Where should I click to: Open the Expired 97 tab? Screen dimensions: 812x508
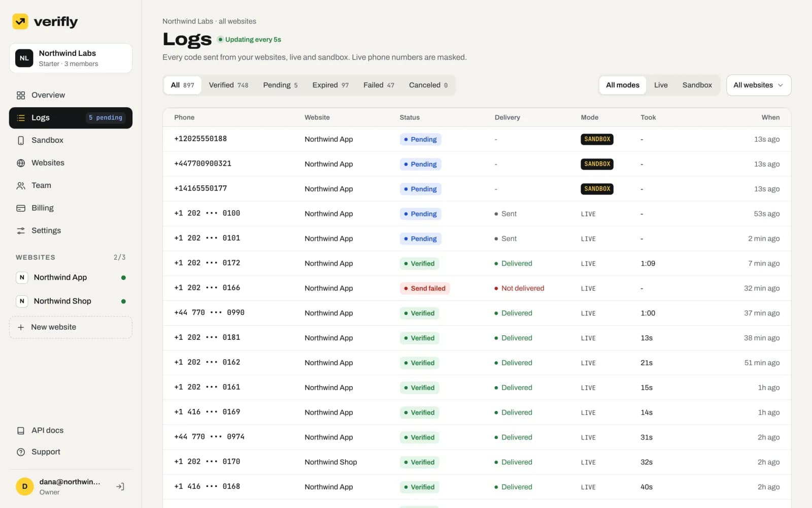coord(330,85)
